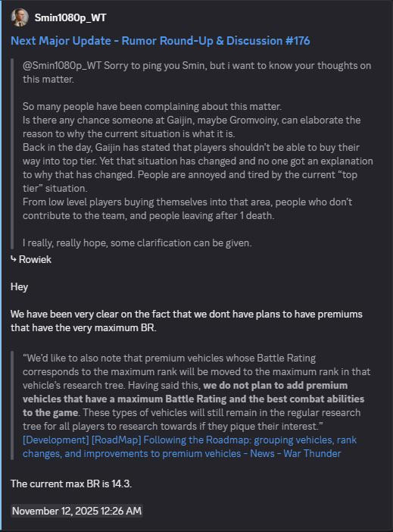The image size is (393, 532).
Task: Click the reply arrow icon beside Rowiek
Action: (14, 259)
